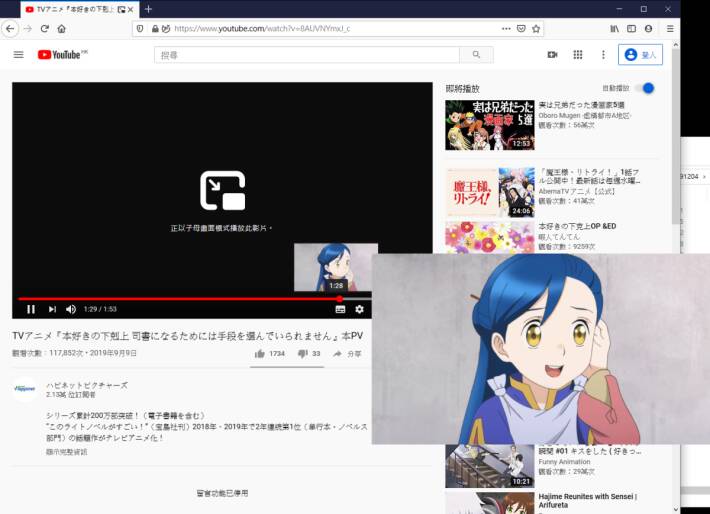The height and width of the screenshot is (514, 710).
Task: Go back with the browser back arrow
Action: pos(10,29)
